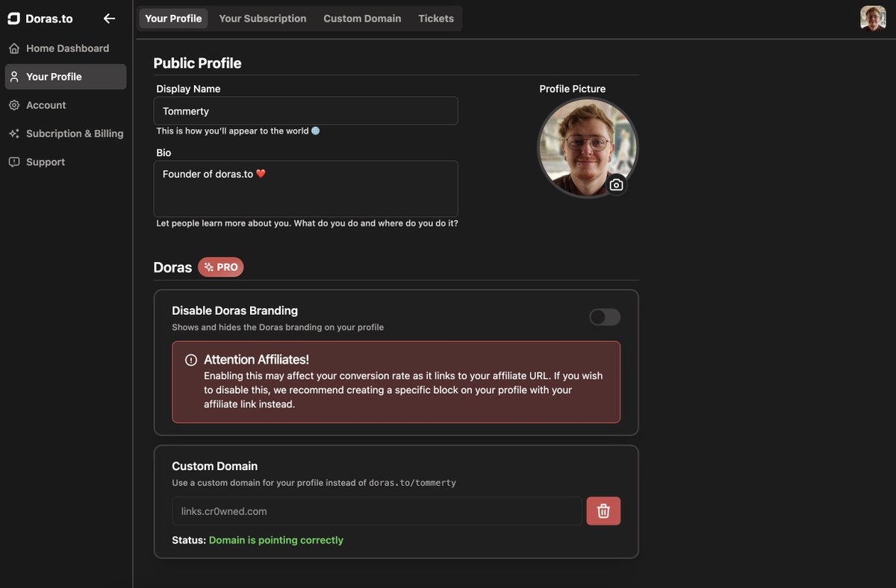Click into the Bio text area

[x=305, y=189]
